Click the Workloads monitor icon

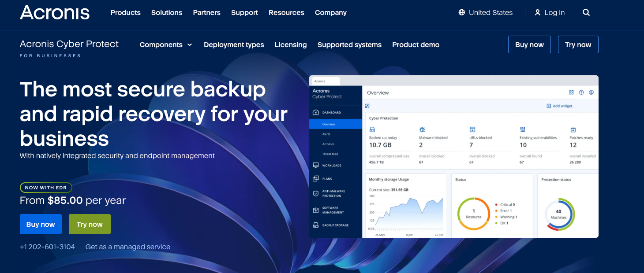(315, 166)
